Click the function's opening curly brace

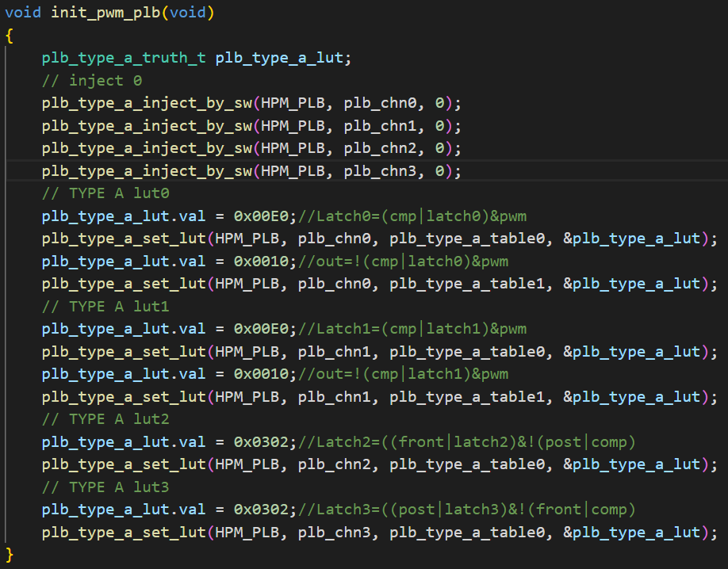coord(9,36)
